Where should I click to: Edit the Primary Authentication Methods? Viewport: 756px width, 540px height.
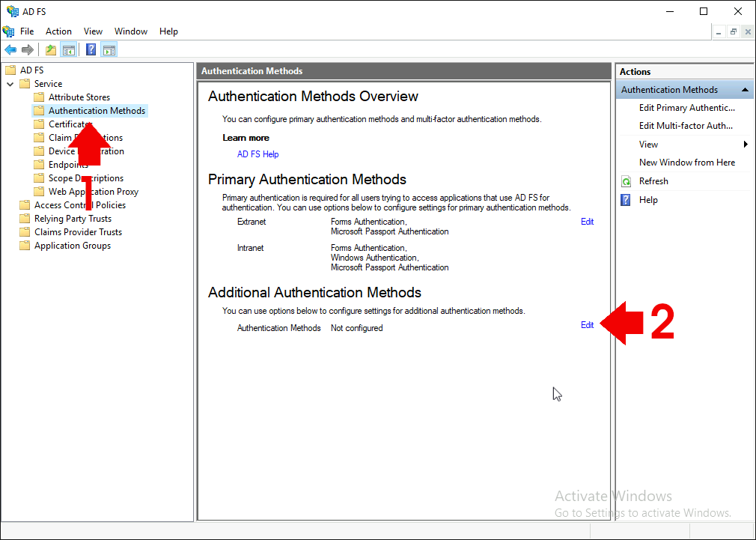(x=587, y=222)
